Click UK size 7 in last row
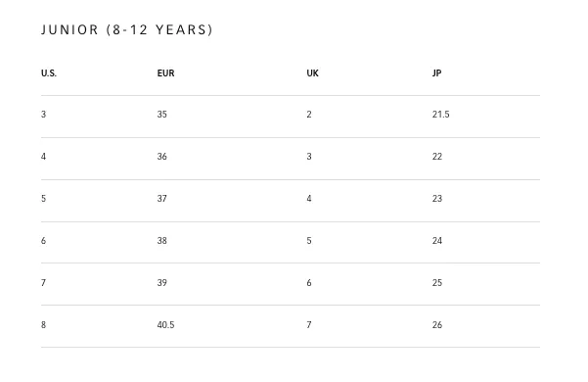 309,324
